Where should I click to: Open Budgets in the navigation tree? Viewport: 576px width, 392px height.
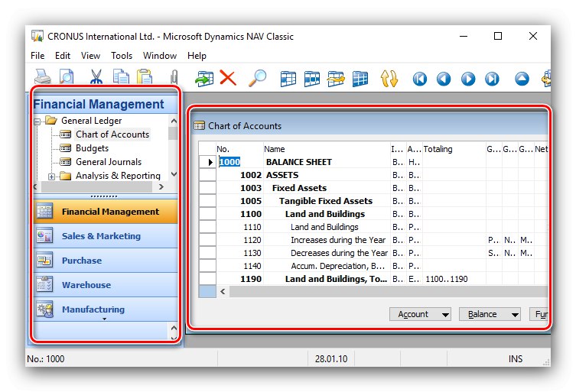coord(93,148)
